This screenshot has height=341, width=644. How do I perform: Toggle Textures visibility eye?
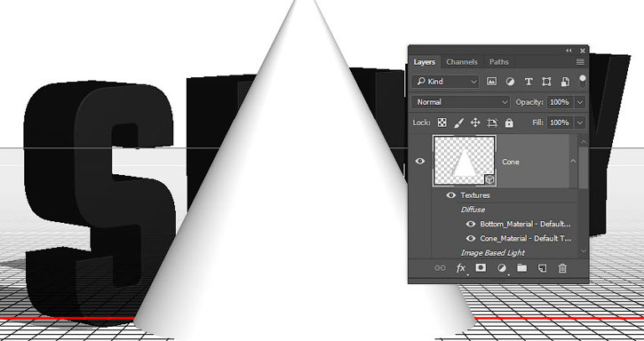click(x=451, y=195)
